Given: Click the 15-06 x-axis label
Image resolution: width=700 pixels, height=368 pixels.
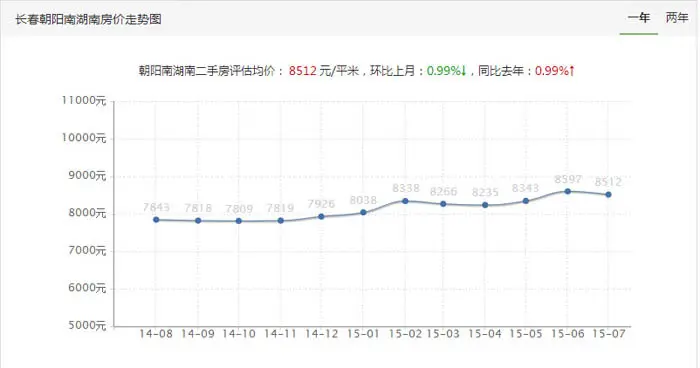Looking at the screenshot, I should pyautogui.click(x=568, y=334).
